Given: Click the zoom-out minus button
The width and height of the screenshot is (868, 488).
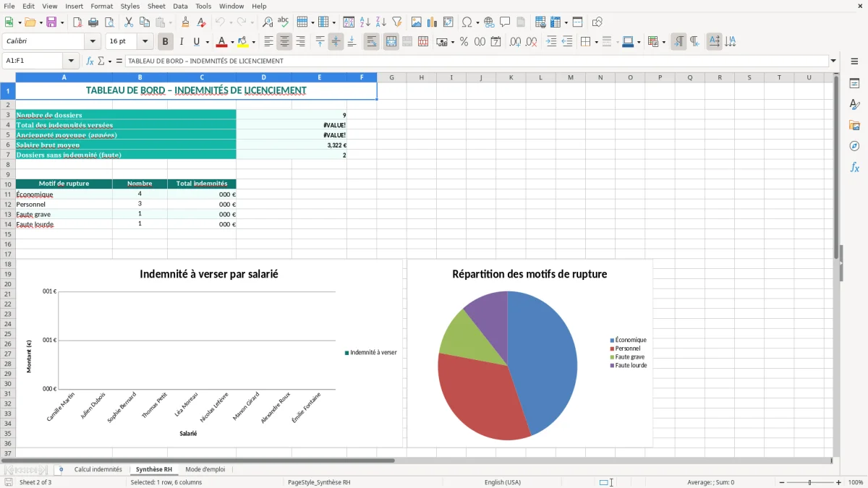Looking at the screenshot, I should point(781,482).
